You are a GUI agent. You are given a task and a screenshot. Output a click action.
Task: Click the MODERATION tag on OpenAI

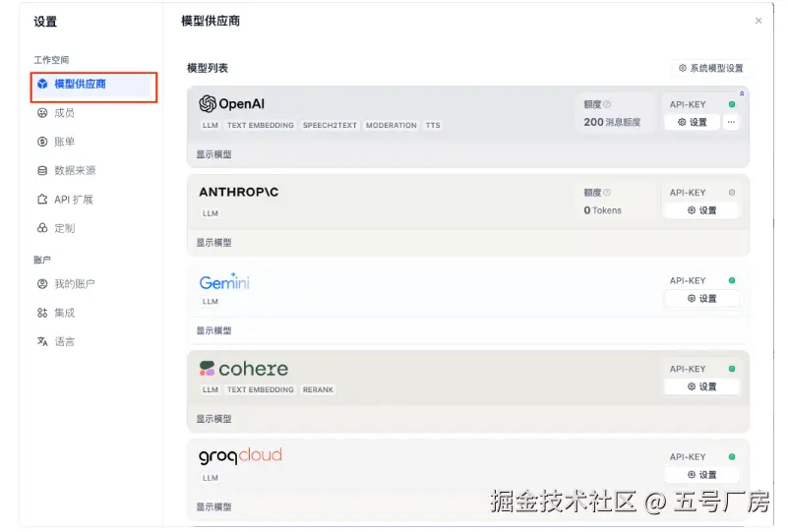[391, 126]
